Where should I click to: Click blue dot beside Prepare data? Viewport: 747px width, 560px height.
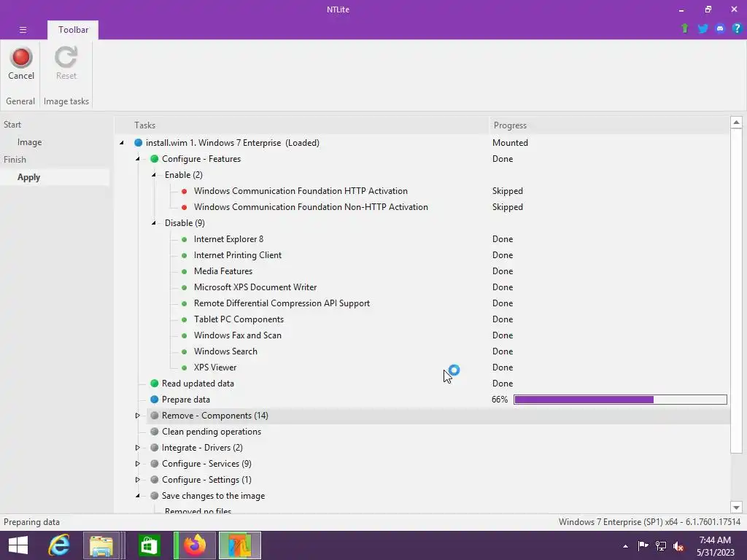click(155, 400)
